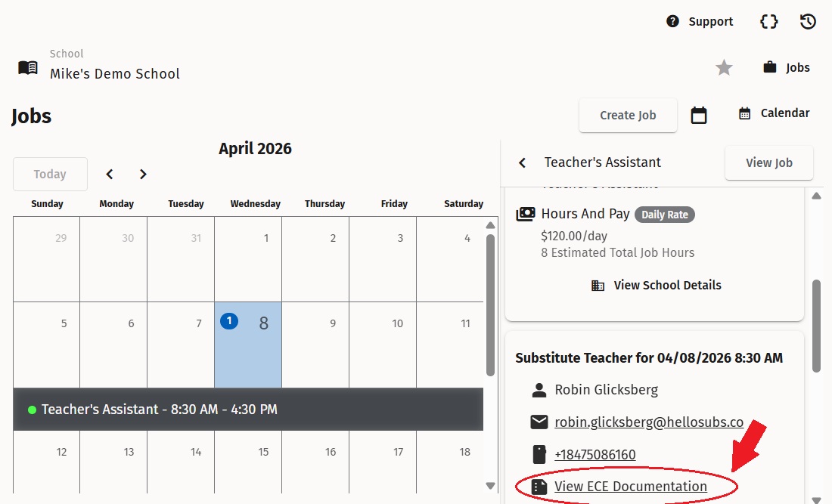The height and width of the screenshot is (504, 832).
Task: Click Robin's email address link
Action: pos(648,422)
